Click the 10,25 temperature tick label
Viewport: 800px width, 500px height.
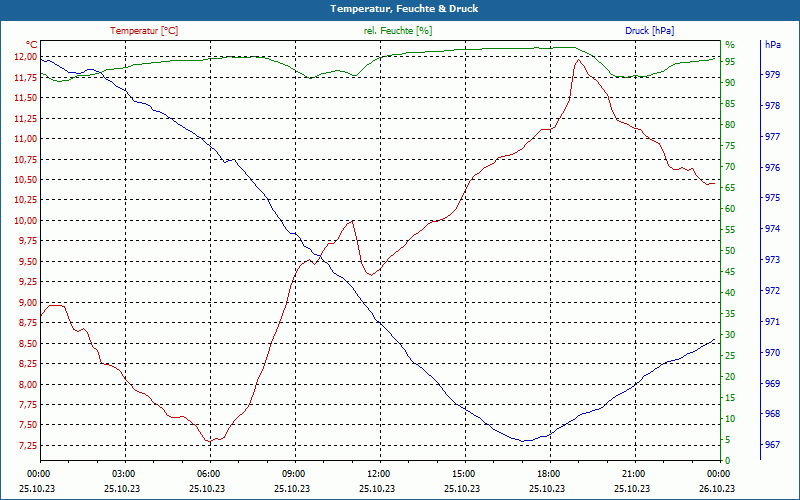tap(25, 200)
